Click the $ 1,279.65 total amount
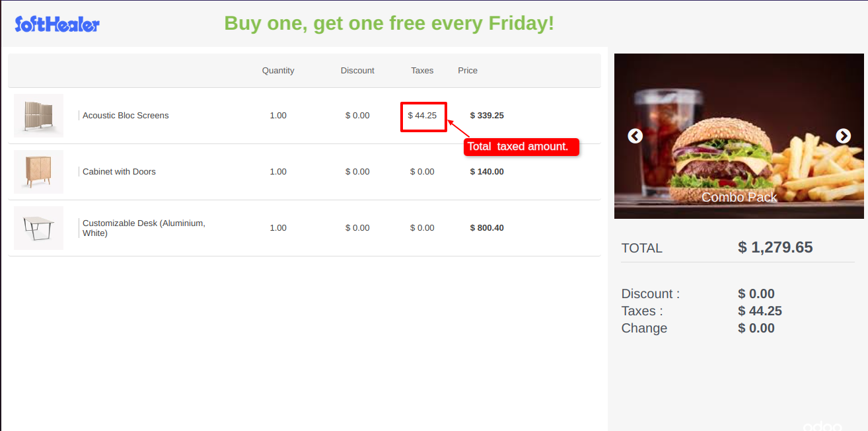The width and height of the screenshot is (868, 431). [776, 248]
